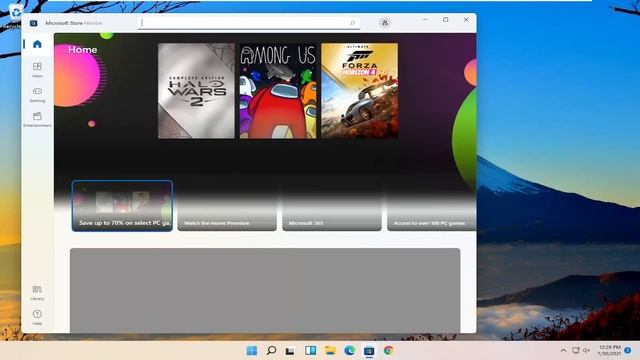The height and width of the screenshot is (360, 640).
Task: Open the Windows Start menu
Action: pyautogui.click(x=252, y=351)
